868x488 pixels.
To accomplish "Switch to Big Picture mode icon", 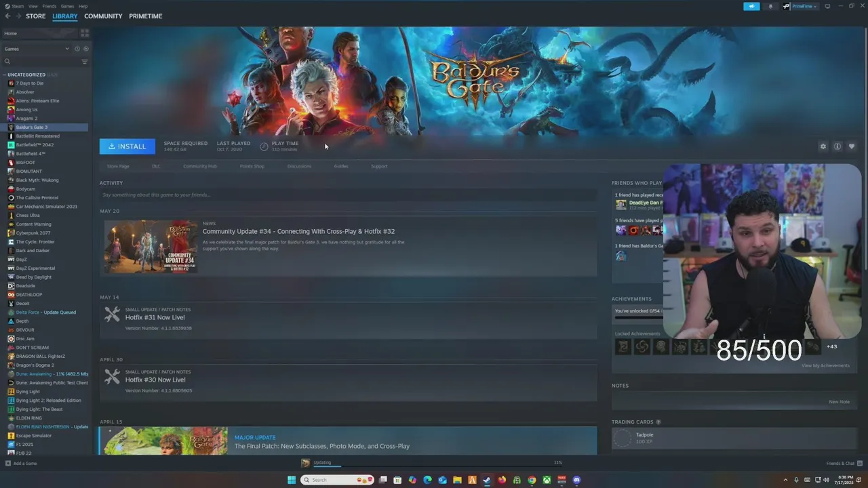I will [x=827, y=6].
